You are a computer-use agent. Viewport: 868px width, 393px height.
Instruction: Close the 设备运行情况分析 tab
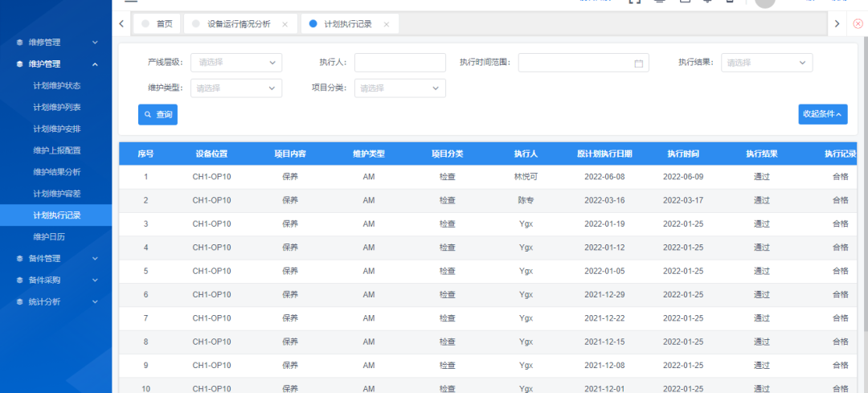click(285, 24)
